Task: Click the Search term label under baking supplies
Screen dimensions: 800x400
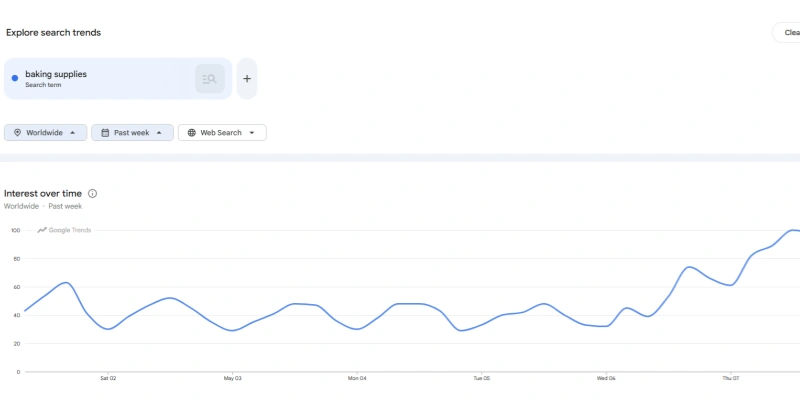Action: (x=43, y=85)
